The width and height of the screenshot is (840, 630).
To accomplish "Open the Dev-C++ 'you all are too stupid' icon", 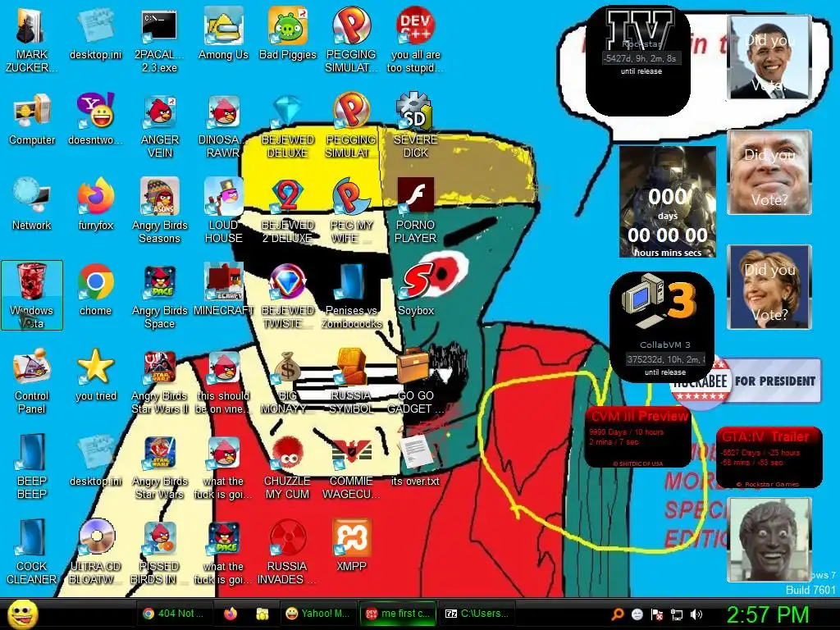I will 416,40.
